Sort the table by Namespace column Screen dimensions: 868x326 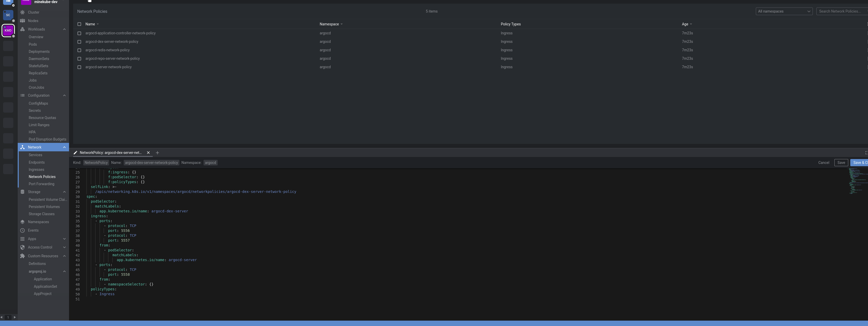(331, 24)
